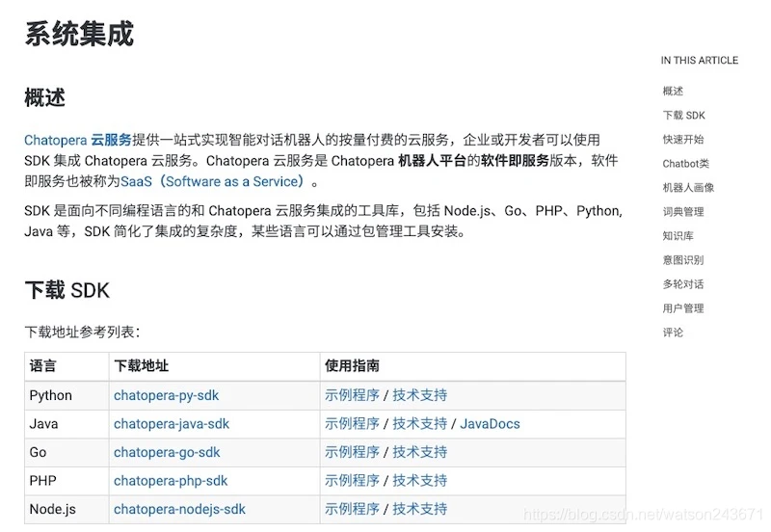The image size is (771, 532).
Task: Open the Chatopera 云服务 link
Action: click(78, 140)
